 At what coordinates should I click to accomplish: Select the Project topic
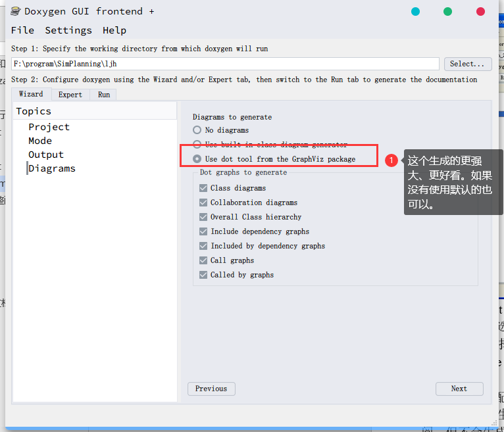click(49, 127)
